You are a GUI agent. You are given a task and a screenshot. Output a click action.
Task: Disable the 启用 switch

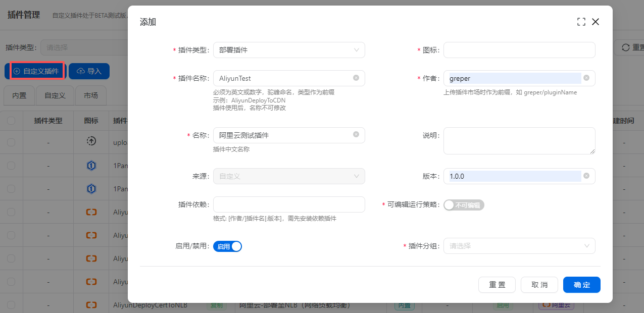[227, 246]
